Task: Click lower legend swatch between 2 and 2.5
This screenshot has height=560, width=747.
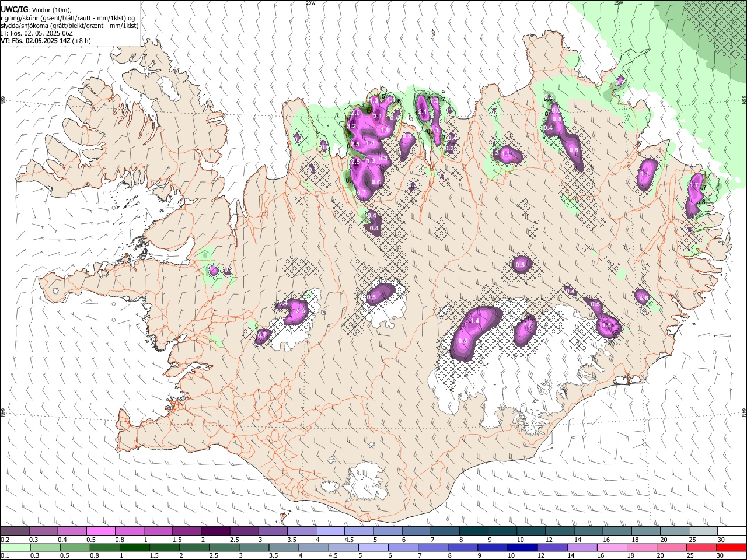Action: pyautogui.click(x=194, y=548)
